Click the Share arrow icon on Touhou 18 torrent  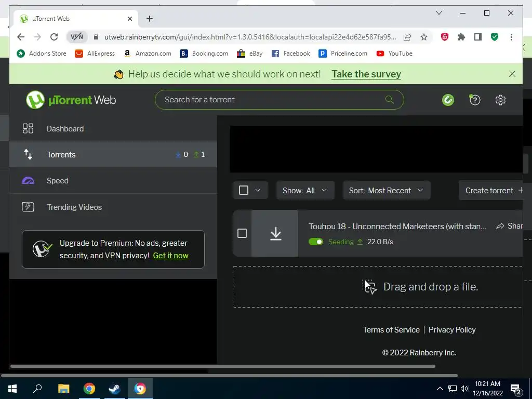500,226
